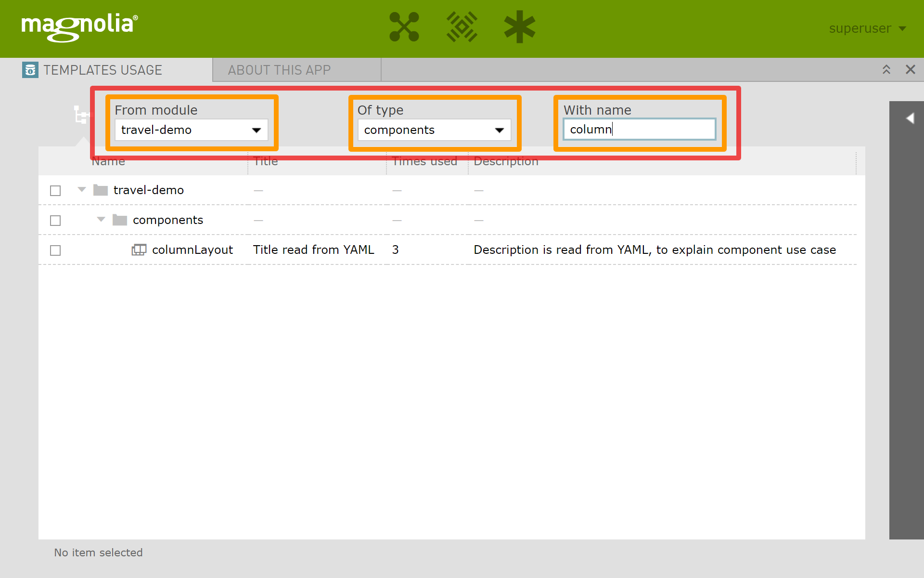924x578 pixels.
Task: Expand the collapsed action bar arrow
Action: tap(909, 118)
